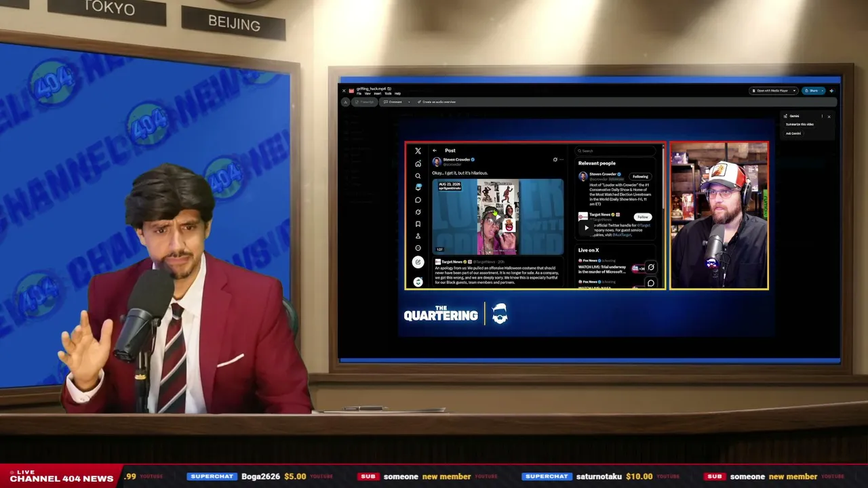Click Following button for Steven Crowder
868x488 pixels.
pyautogui.click(x=640, y=177)
